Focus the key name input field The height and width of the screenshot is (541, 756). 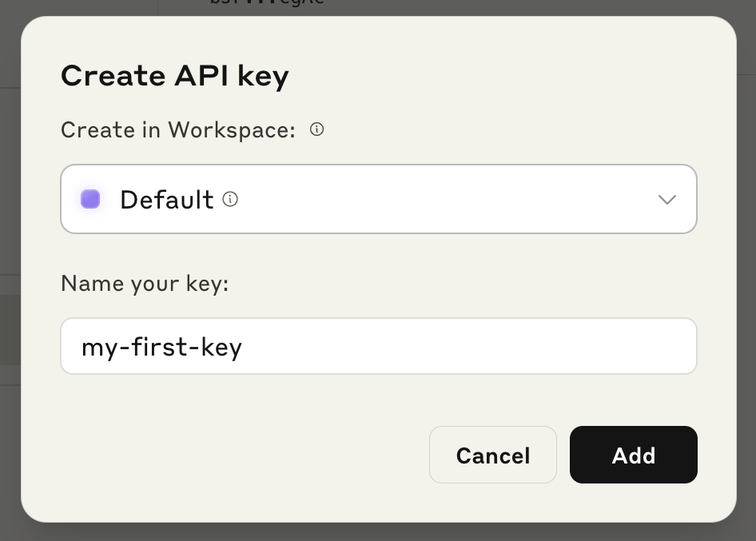[378, 346]
